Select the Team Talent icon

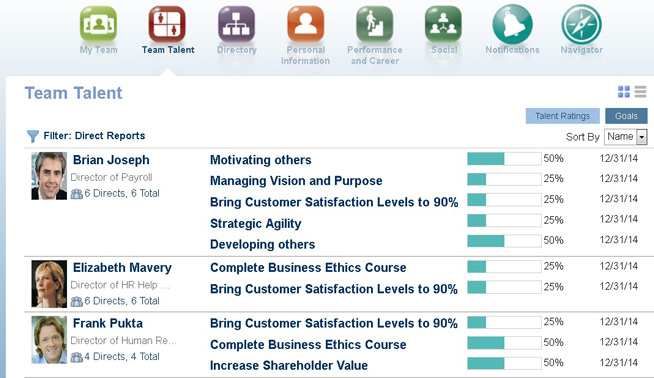tap(167, 24)
